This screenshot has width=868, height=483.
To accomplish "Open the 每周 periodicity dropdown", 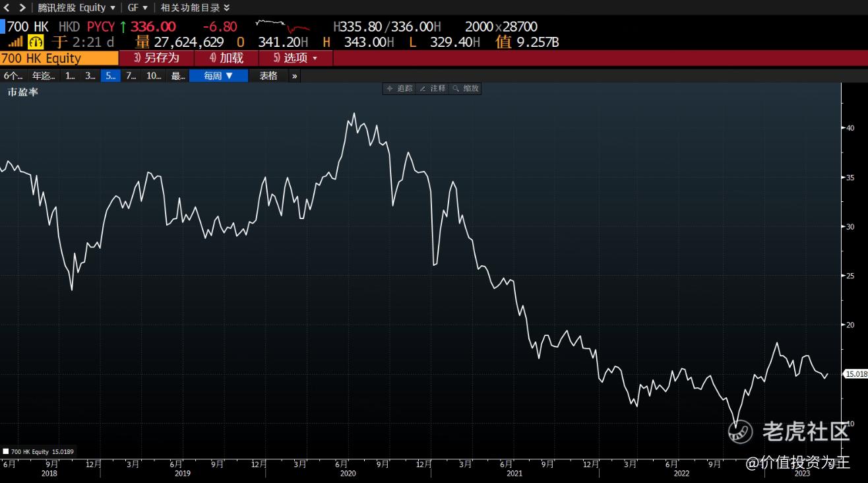I will click(x=219, y=76).
